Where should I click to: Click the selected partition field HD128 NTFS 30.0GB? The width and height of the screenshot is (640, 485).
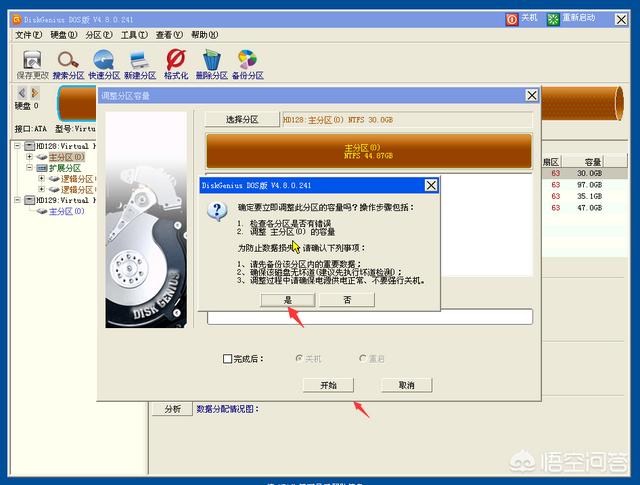pyautogui.click(x=407, y=120)
